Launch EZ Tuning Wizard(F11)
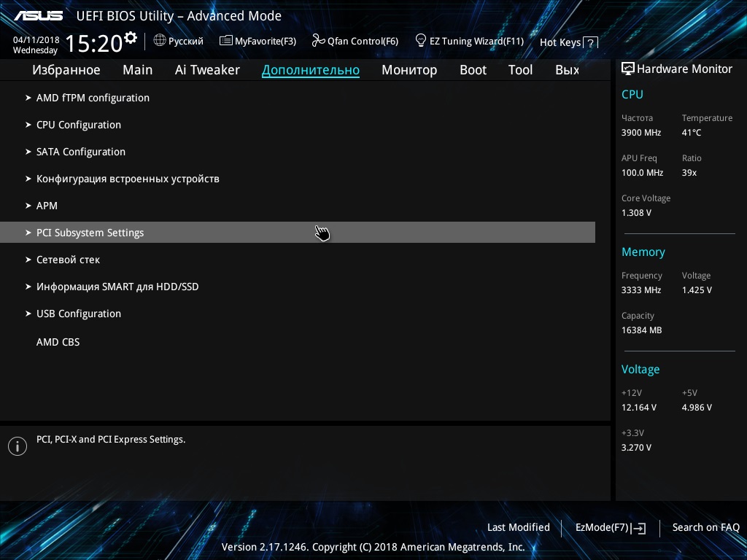 [x=470, y=41]
